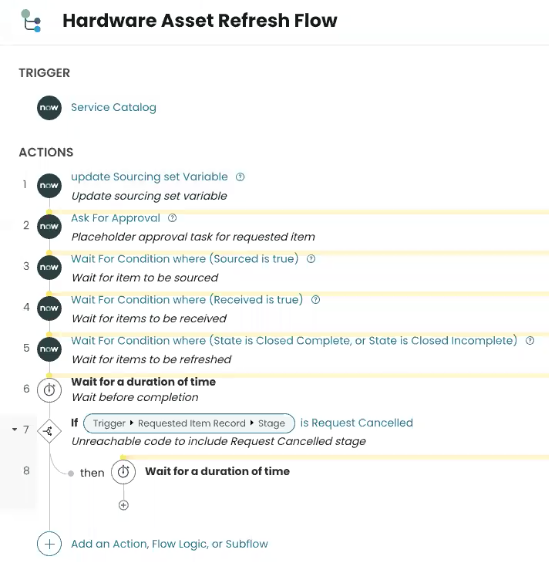The height and width of the screenshot is (562, 549).
Task: Click the info icon after Received is true
Action: click(x=315, y=300)
